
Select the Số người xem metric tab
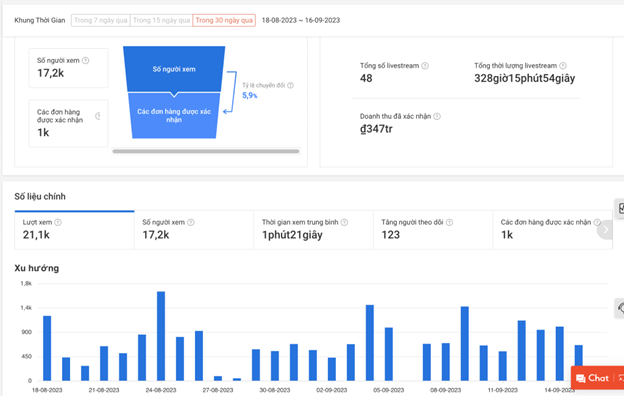pos(194,230)
